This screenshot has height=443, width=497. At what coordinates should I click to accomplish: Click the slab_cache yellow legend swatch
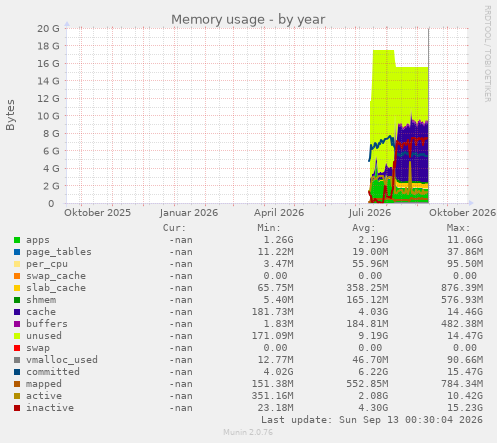click(x=17, y=288)
